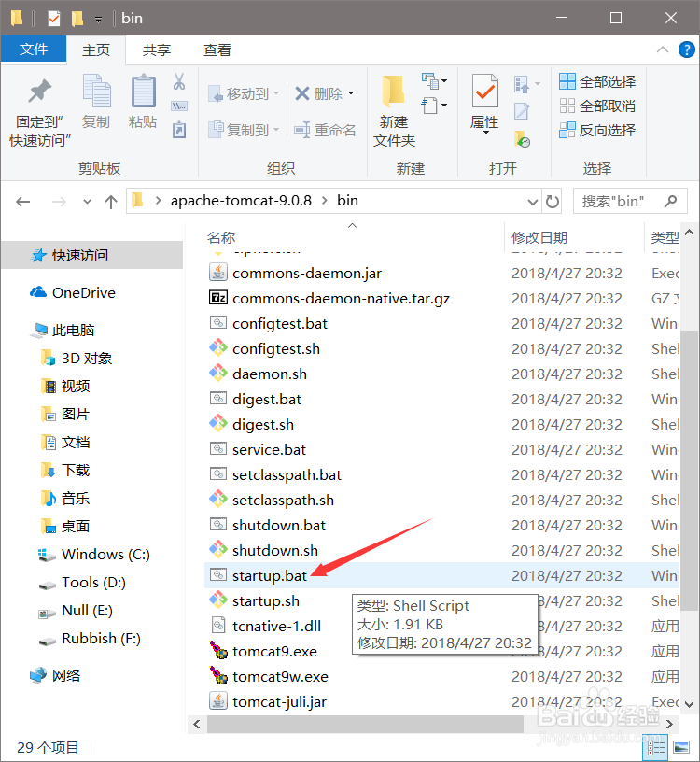Switch to the View (查看) tab
Screen dimensions: 700x762
pyautogui.click(x=217, y=50)
